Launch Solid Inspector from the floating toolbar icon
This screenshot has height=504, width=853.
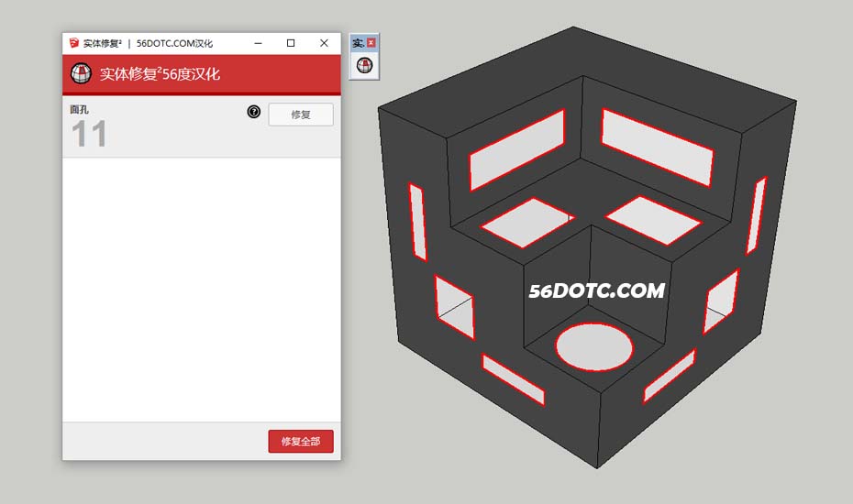[x=364, y=66]
